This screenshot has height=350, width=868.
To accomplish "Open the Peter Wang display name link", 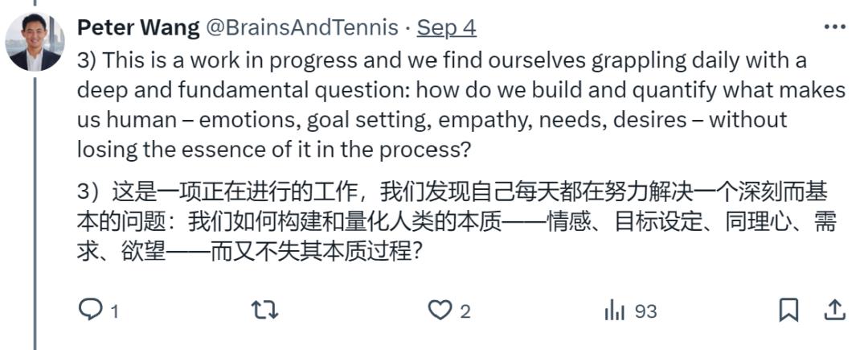I will tap(137, 28).
